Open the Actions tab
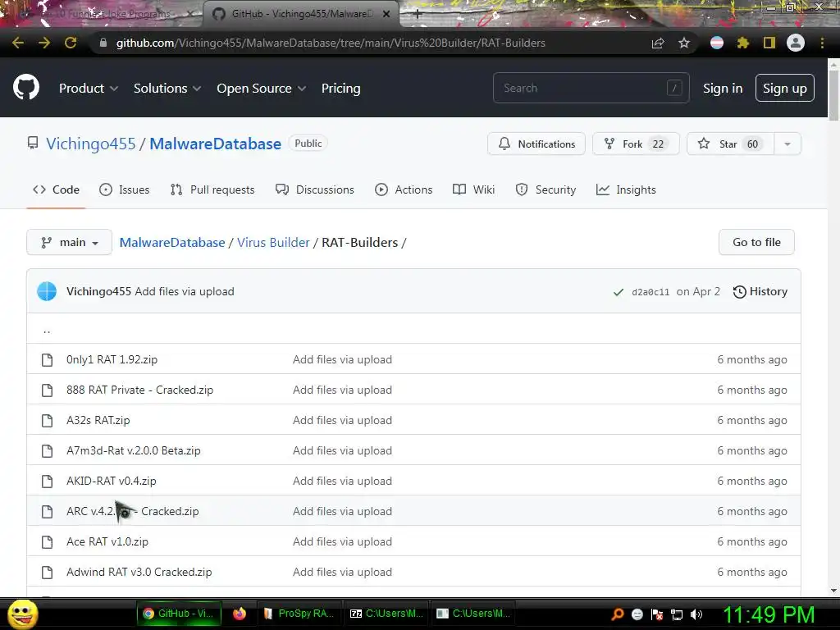 (x=404, y=189)
